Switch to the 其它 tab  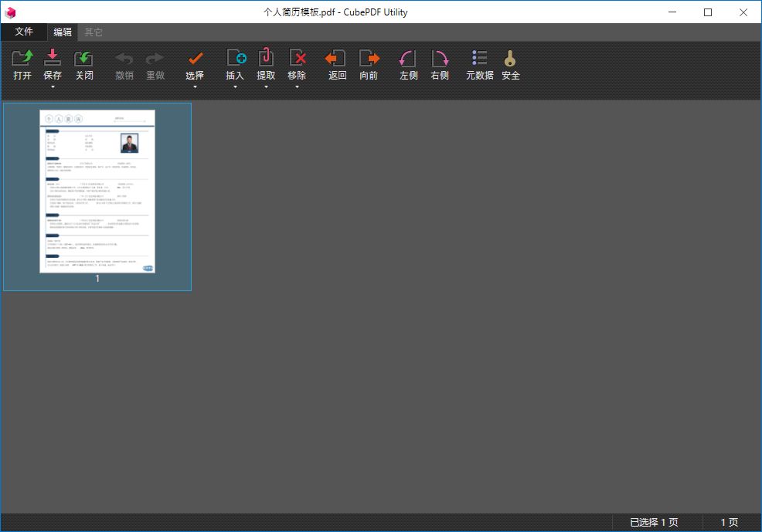point(94,32)
